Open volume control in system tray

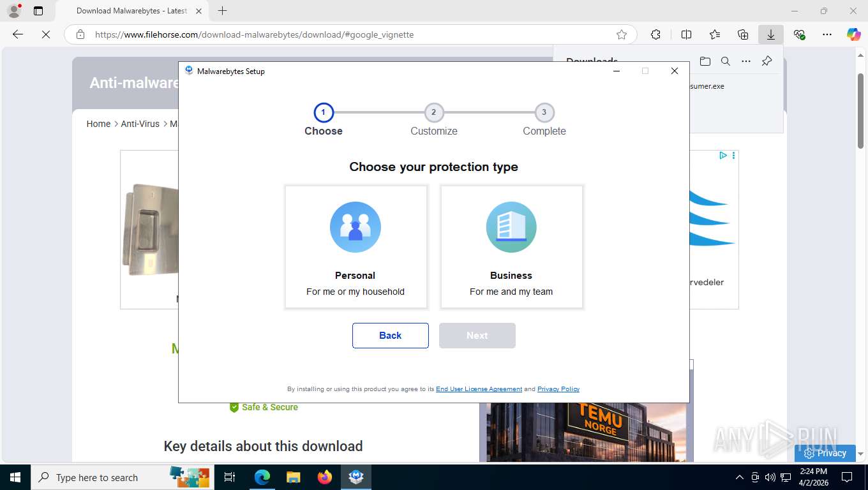770,477
